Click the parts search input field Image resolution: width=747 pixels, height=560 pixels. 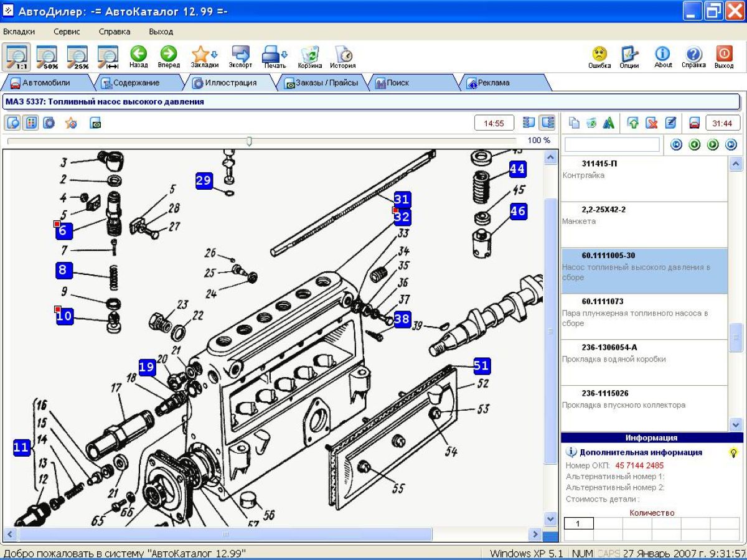[x=612, y=145]
